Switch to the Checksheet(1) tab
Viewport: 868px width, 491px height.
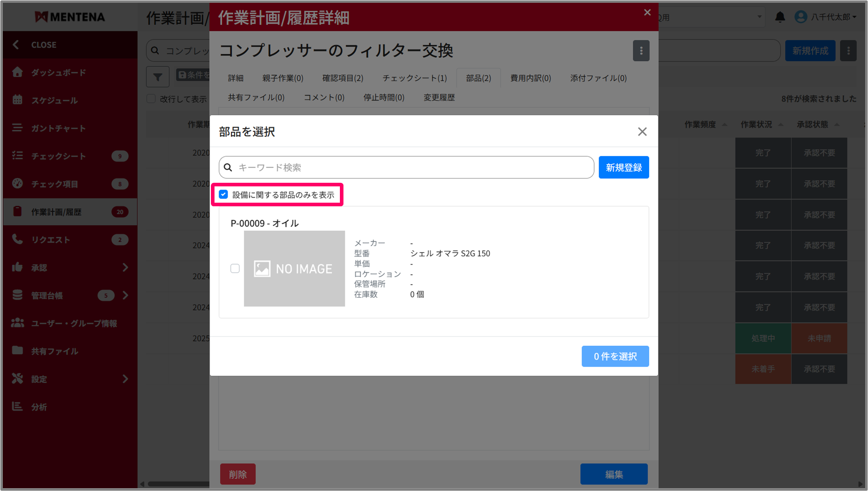[414, 78]
